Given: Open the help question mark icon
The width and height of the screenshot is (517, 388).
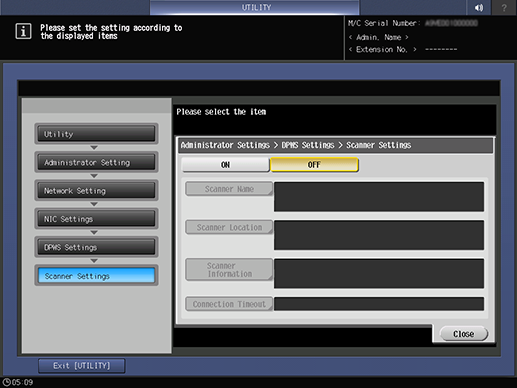Looking at the screenshot, I should (x=504, y=7).
